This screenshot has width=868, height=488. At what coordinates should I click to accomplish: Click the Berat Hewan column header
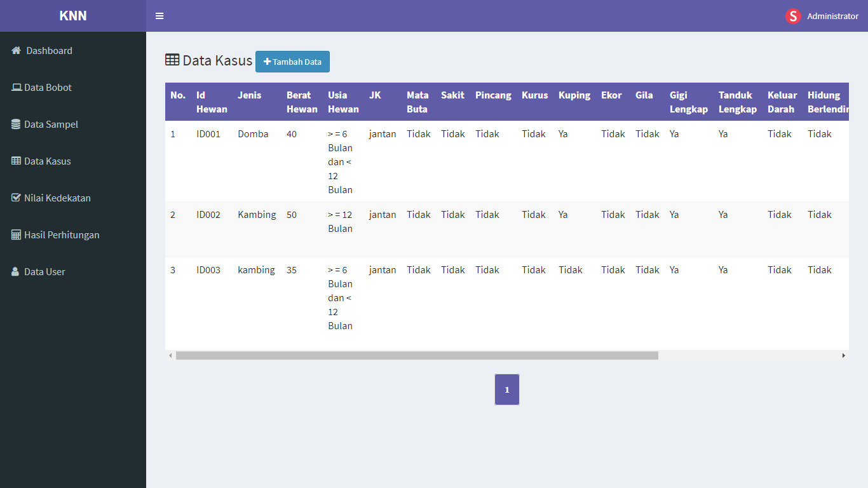[302, 102]
